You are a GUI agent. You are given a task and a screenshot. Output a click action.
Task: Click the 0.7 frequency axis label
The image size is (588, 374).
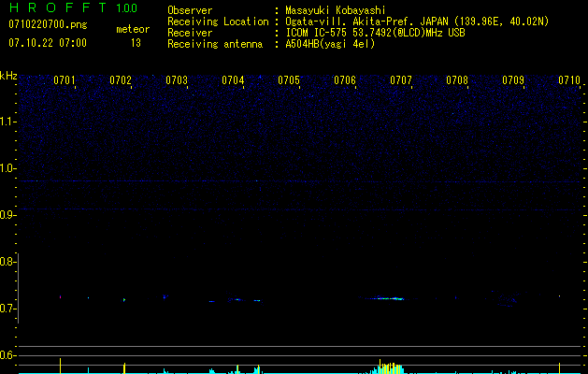[7, 309]
